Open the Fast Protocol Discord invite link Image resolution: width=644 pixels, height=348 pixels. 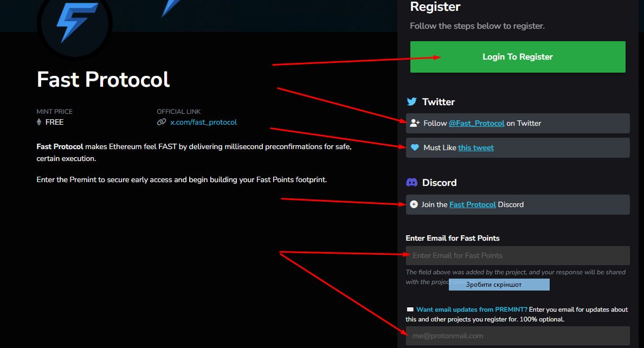(x=472, y=204)
